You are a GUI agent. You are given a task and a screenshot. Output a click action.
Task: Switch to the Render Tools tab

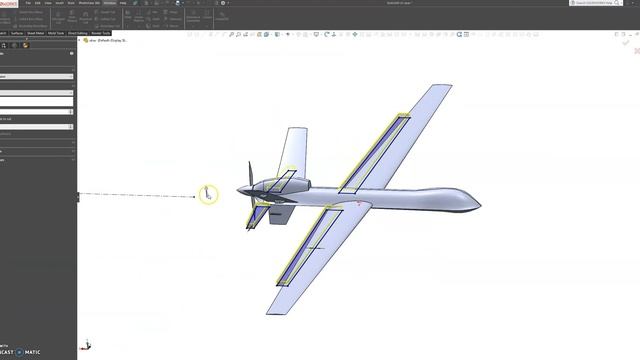[x=101, y=33]
